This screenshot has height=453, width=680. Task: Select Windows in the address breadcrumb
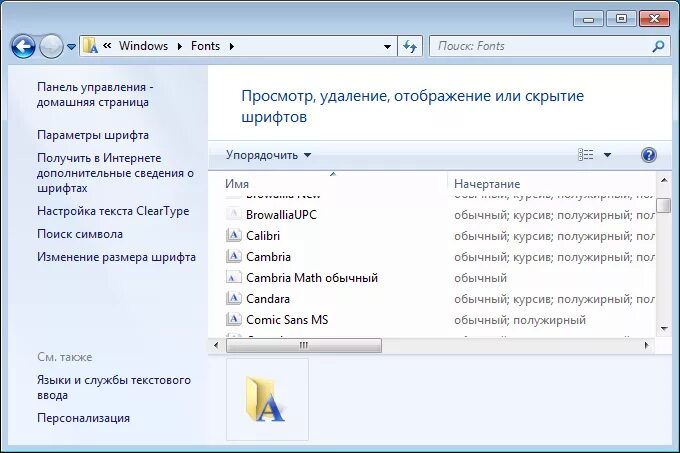coord(144,46)
